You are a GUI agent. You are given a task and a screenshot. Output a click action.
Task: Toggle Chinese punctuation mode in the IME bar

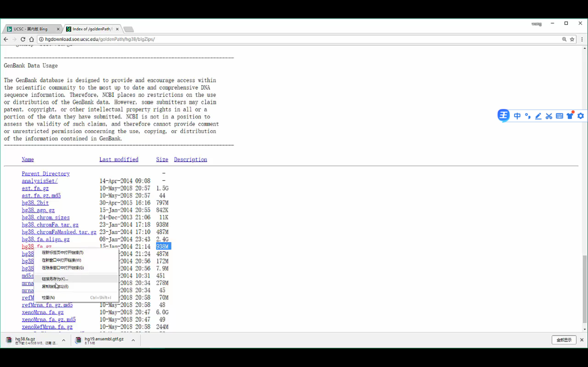(528, 116)
